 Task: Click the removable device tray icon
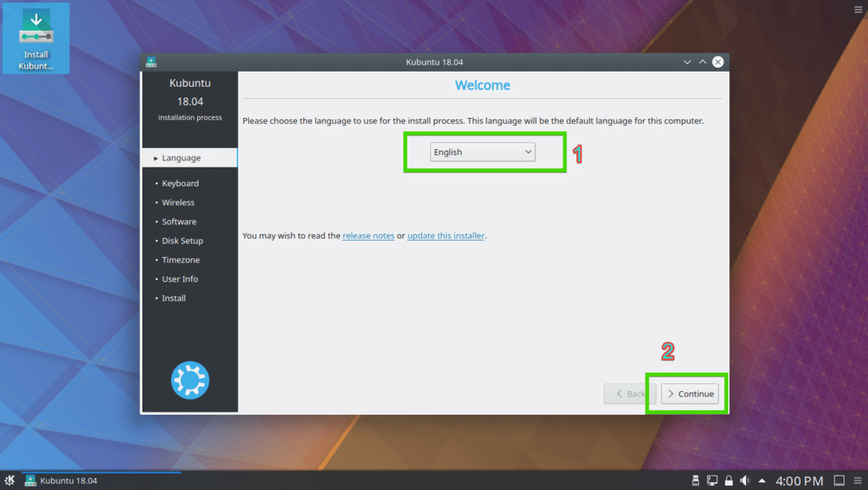(695, 481)
